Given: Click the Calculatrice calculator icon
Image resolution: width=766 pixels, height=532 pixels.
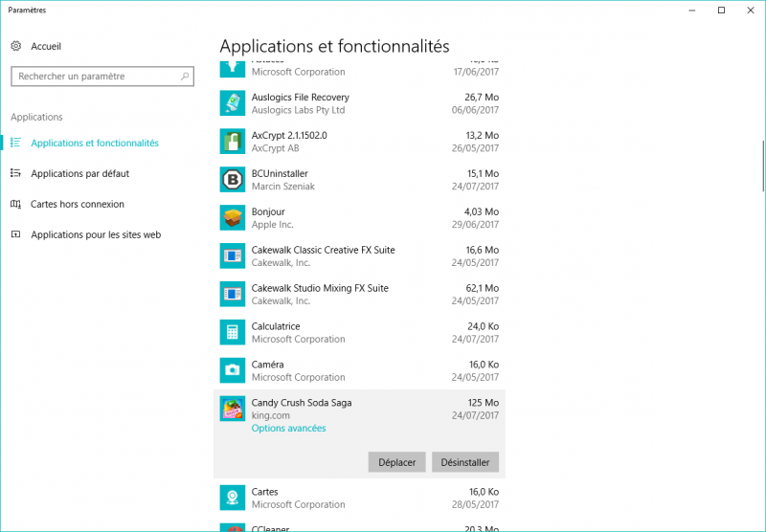Looking at the screenshot, I should click(233, 332).
